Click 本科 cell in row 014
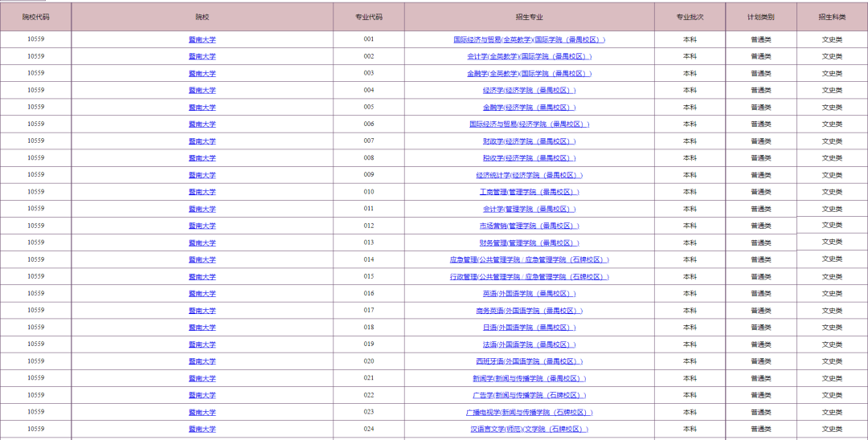This screenshot has width=868, height=440. click(x=690, y=260)
